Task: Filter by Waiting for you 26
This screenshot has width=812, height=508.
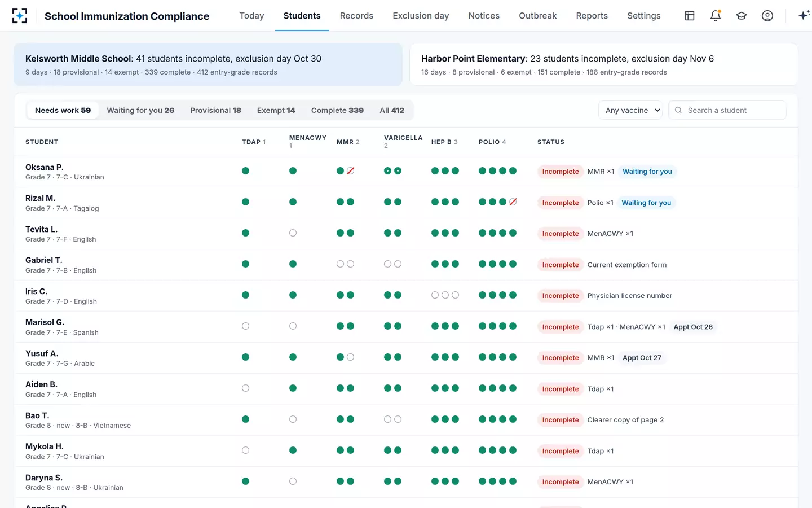Action: pos(140,110)
